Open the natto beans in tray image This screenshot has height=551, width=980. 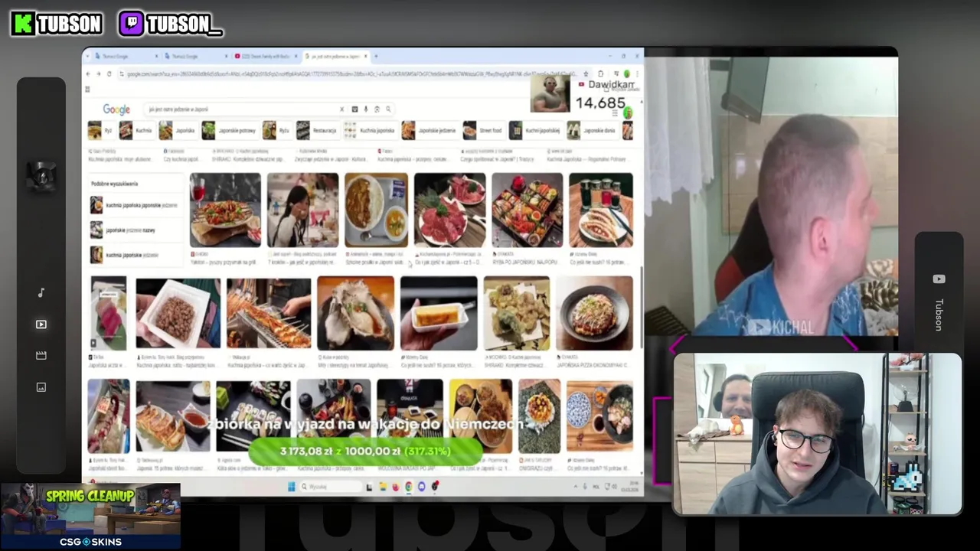(x=178, y=313)
